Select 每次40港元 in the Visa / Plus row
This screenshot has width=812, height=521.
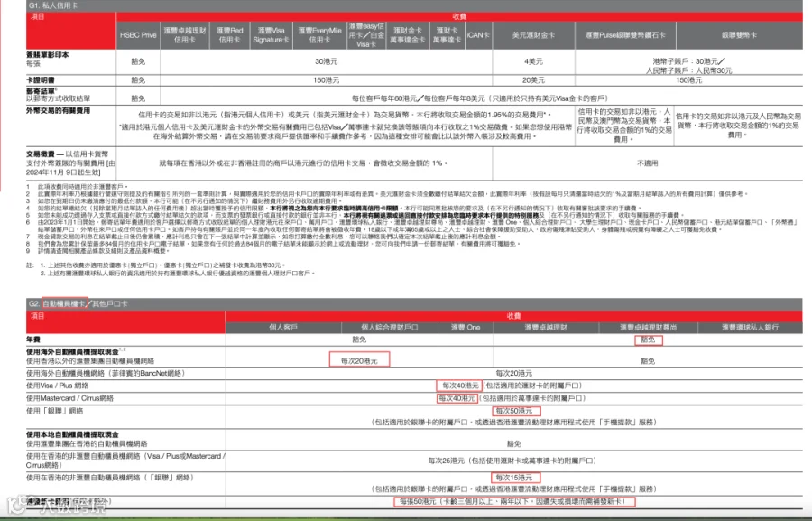coord(459,386)
